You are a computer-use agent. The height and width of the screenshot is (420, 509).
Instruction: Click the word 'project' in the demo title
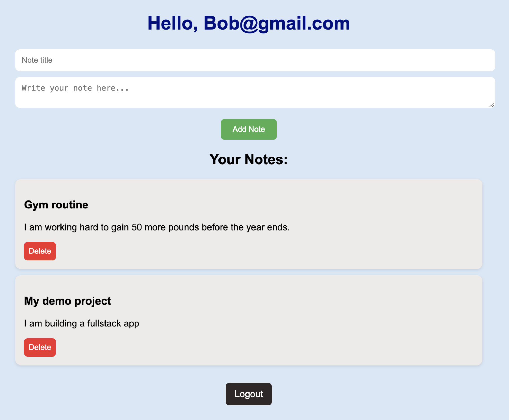coord(93,301)
